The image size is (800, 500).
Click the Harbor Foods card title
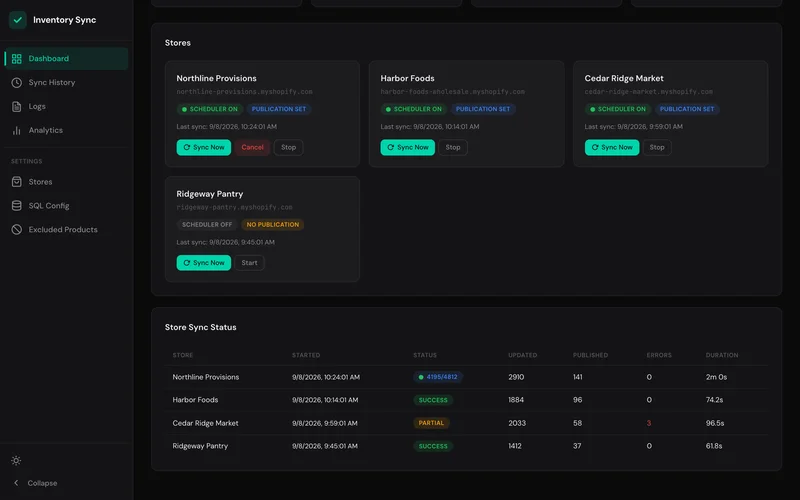pos(407,79)
